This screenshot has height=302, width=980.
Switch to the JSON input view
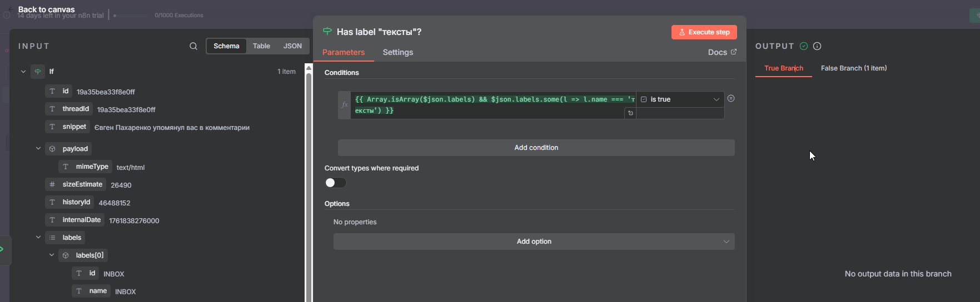(x=292, y=46)
